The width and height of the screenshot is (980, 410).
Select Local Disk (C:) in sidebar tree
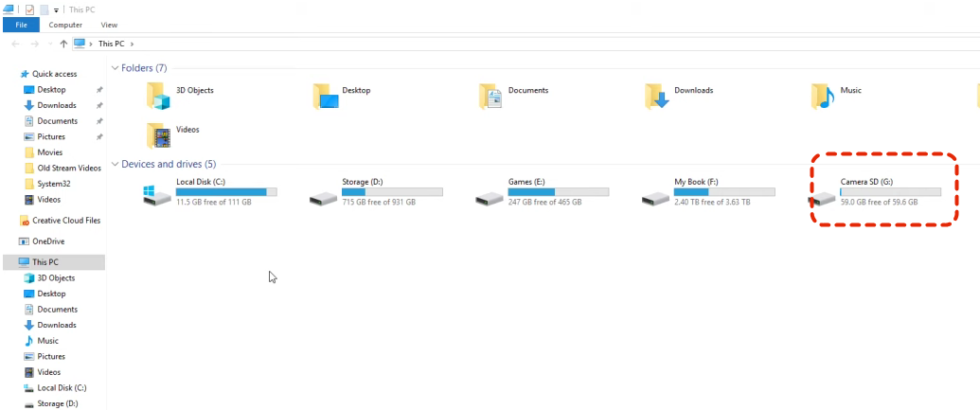pyautogui.click(x=62, y=388)
